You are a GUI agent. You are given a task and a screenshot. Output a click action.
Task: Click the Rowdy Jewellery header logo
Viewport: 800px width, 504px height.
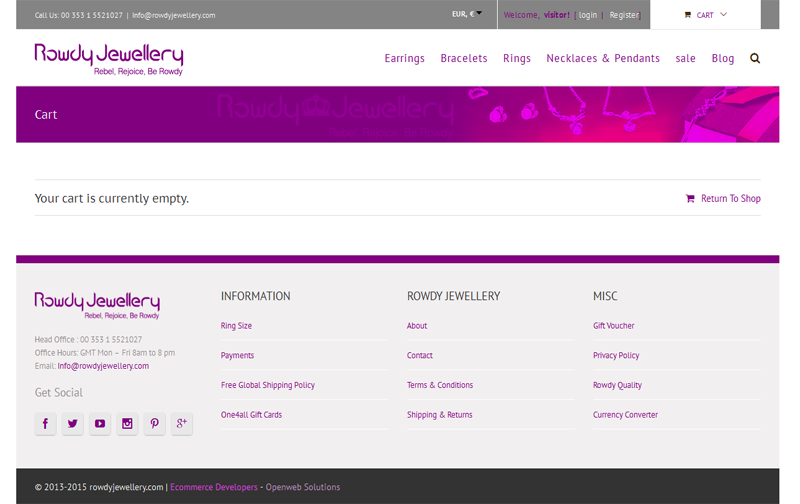108,58
